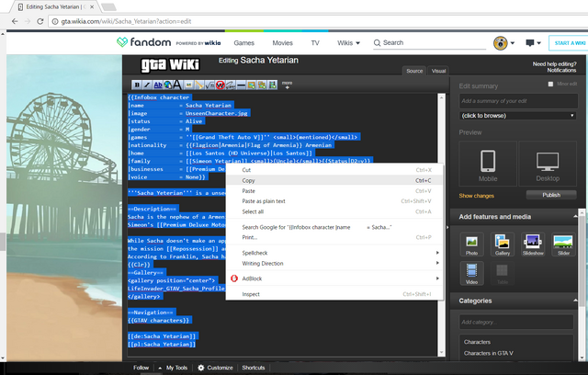Choose Paste from context menu
The image size is (588, 375).
(x=334, y=191)
